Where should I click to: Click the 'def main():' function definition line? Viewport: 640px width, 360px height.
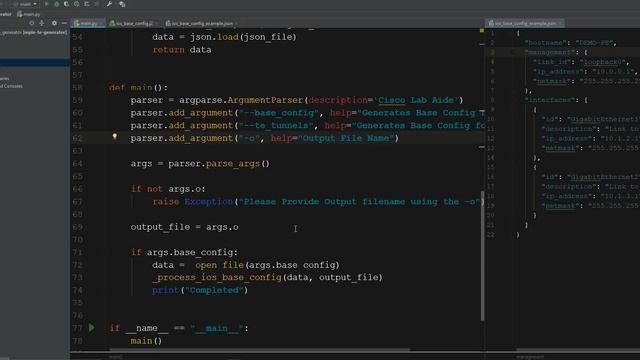(138, 87)
